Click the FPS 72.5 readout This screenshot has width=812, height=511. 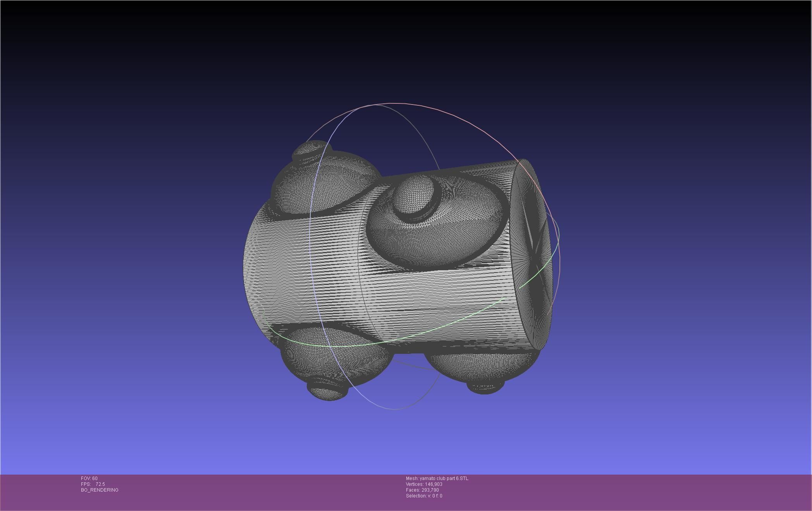pos(93,484)
